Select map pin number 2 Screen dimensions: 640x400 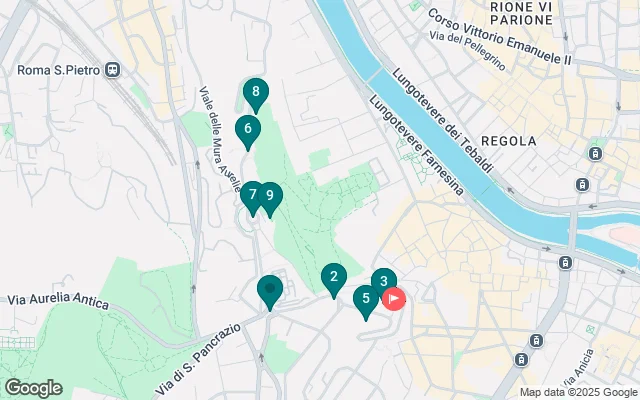pyautogui.click(x=334, y=278)
